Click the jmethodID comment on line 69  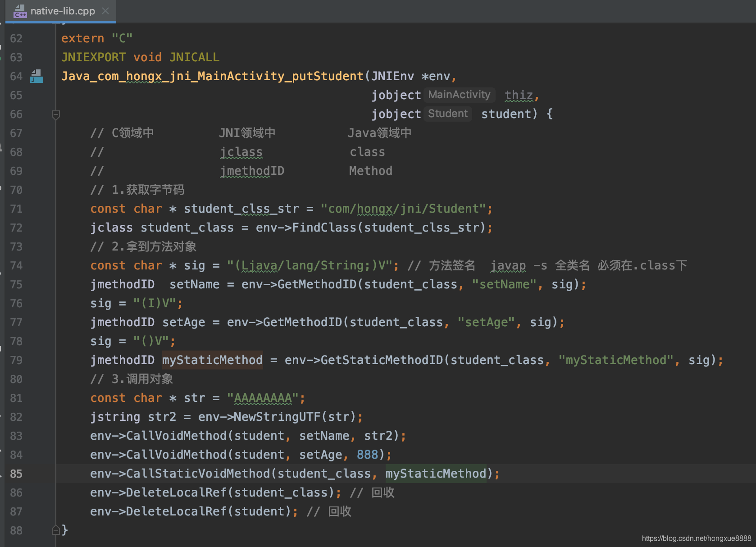coord(252,171)
